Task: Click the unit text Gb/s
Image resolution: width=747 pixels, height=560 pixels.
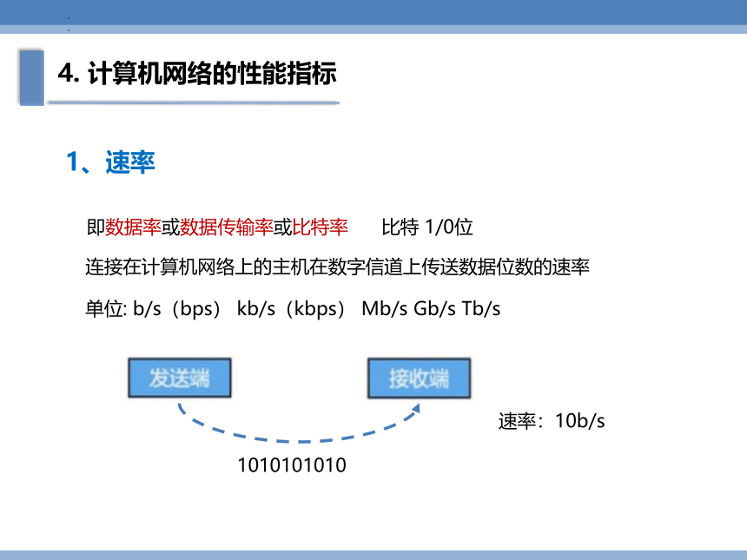Action: [x=434, y=309]
